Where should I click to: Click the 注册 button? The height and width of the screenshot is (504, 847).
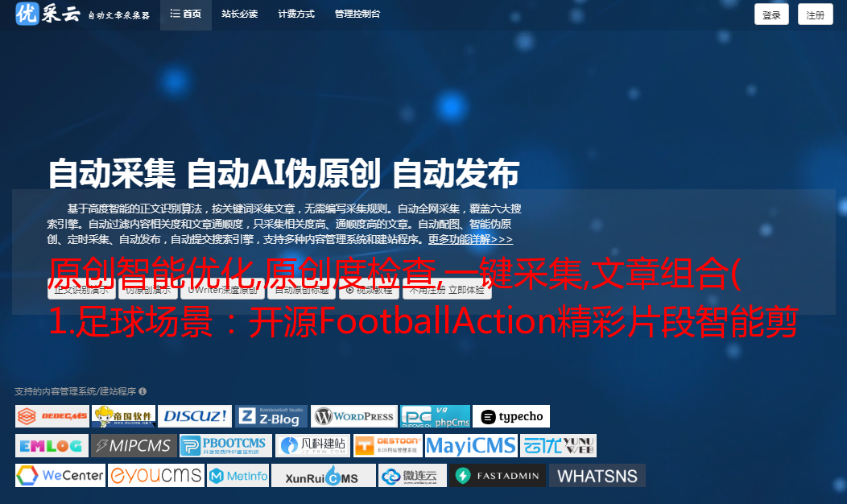(x=815, y=14)
